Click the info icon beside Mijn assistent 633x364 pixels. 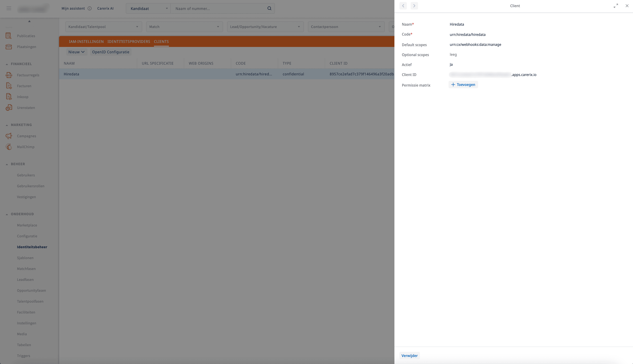(90, 8)
